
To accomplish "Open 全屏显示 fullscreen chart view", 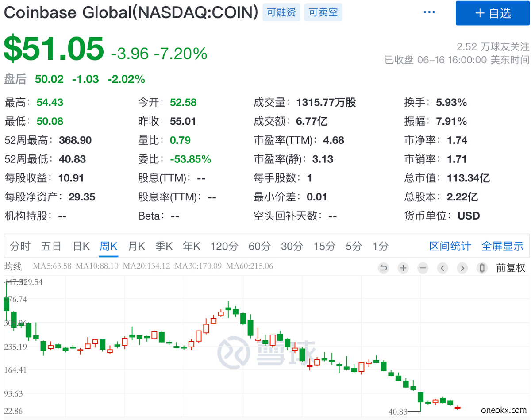I will click(x=502, y=246).
